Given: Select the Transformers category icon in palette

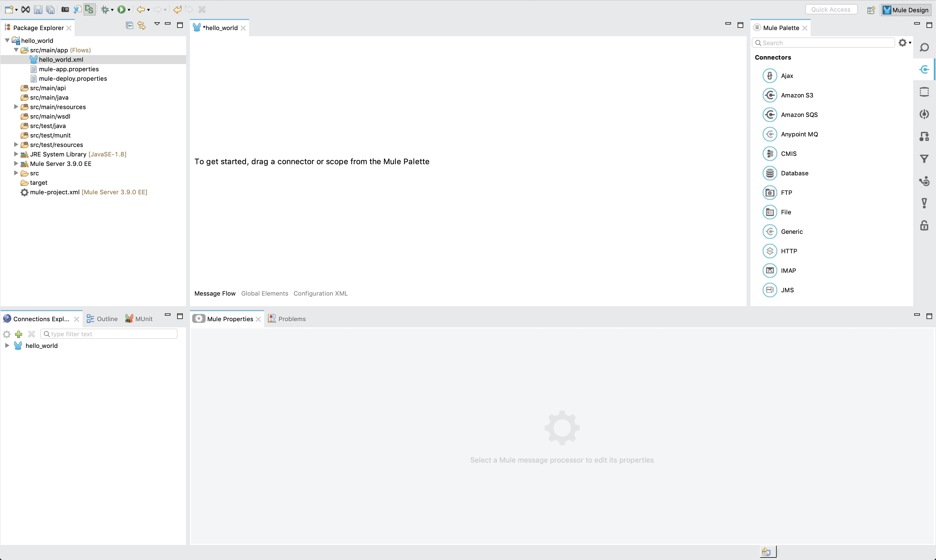Looking at the screenshot, I should (924, 136).
